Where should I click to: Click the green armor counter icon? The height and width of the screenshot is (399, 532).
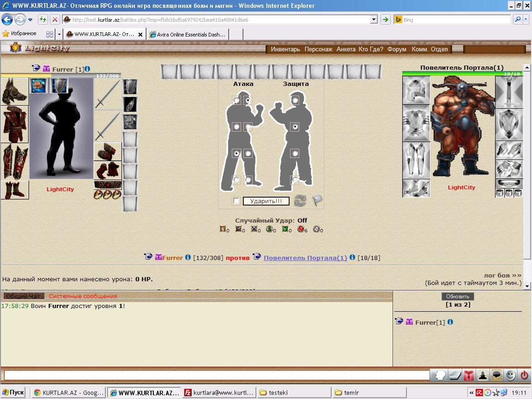click(x=285, y=230)
